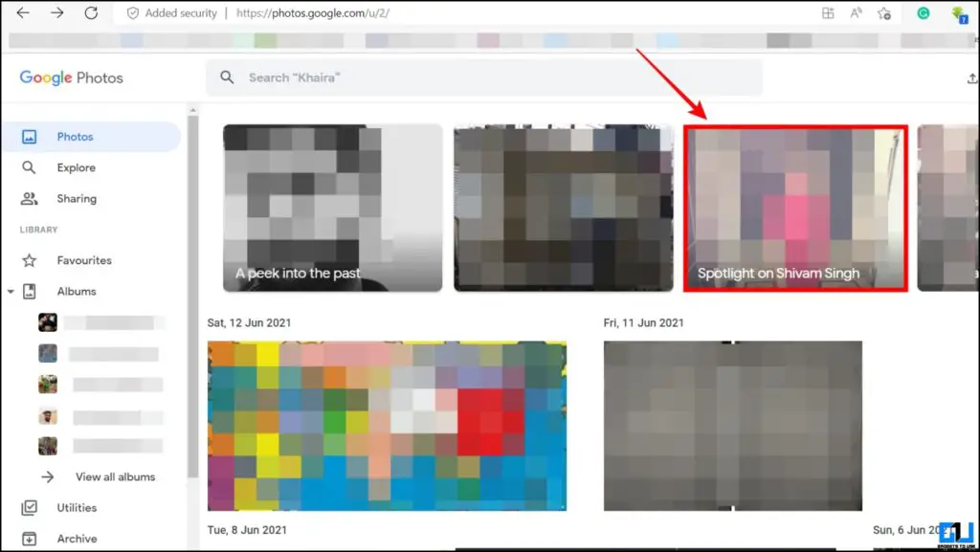Add this page to favorites with the star icon

[x=883, y=13]
